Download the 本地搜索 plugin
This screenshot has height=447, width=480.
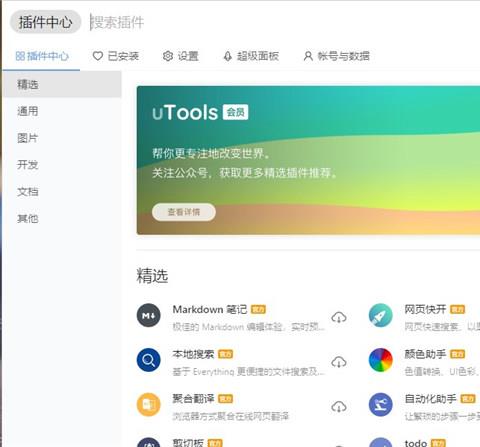coord(339,362)
